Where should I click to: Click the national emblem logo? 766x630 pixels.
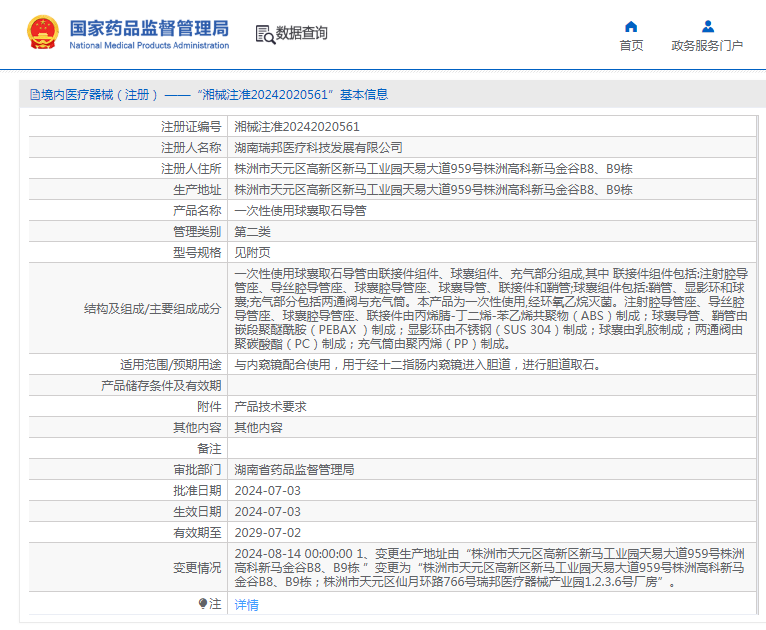click(x=43, y=32)
